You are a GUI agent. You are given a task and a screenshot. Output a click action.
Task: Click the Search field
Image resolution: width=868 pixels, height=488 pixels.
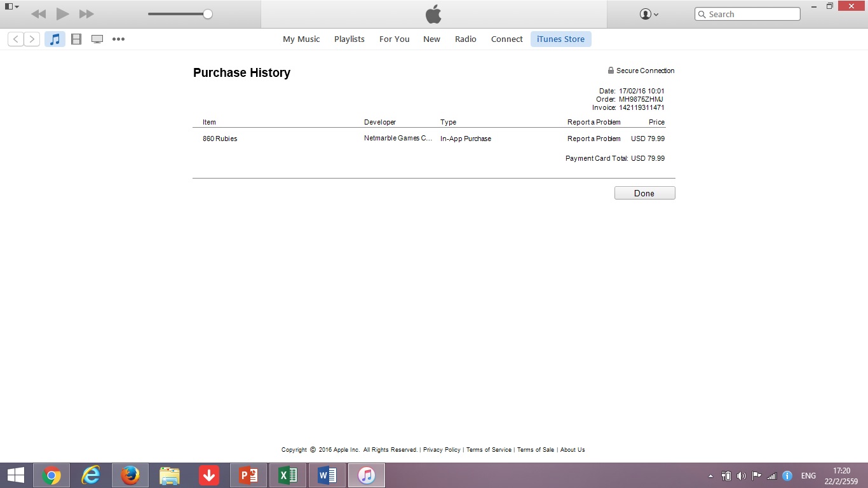(747, 14)
